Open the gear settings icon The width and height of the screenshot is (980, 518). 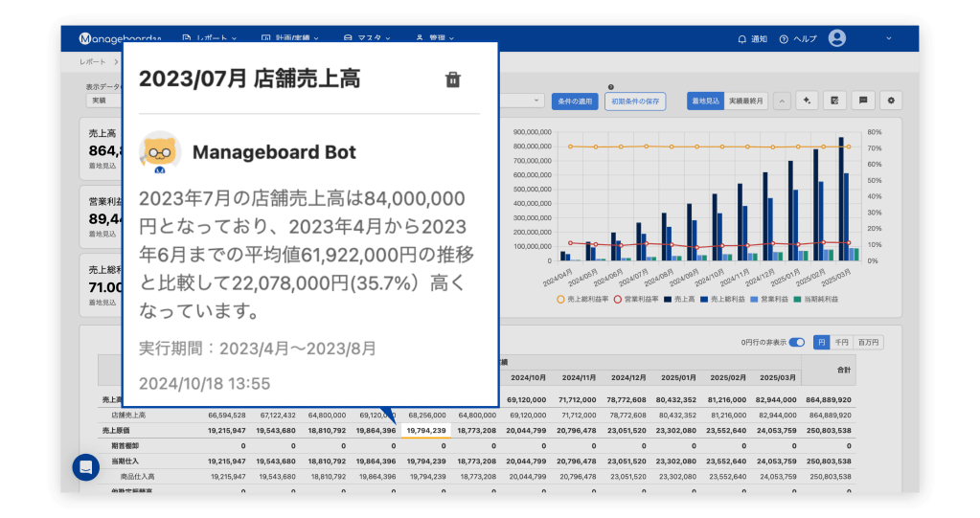(x=892, y=101)
